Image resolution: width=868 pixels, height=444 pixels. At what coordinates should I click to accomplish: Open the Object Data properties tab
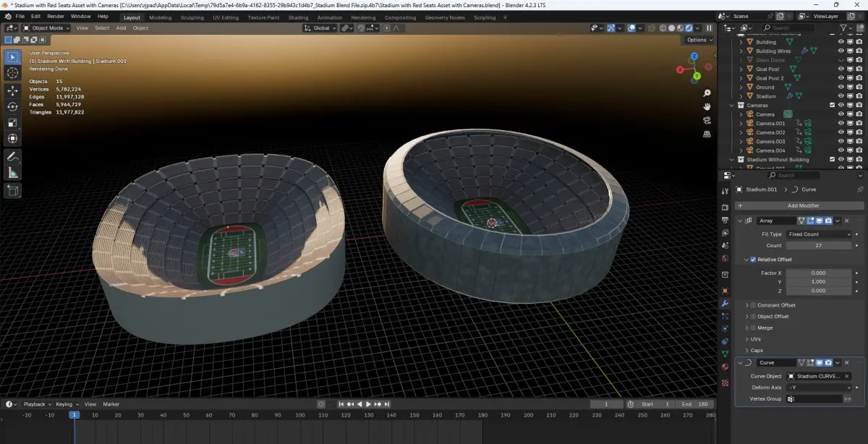click(x=725, y=354)
